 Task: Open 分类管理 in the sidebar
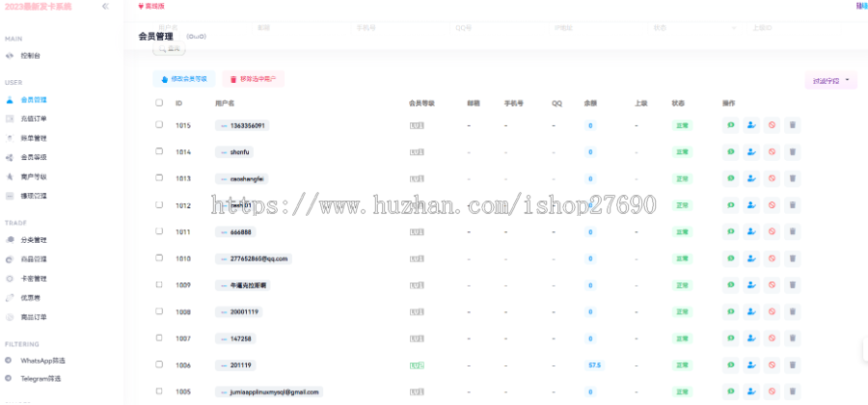[x=34, y=240]
